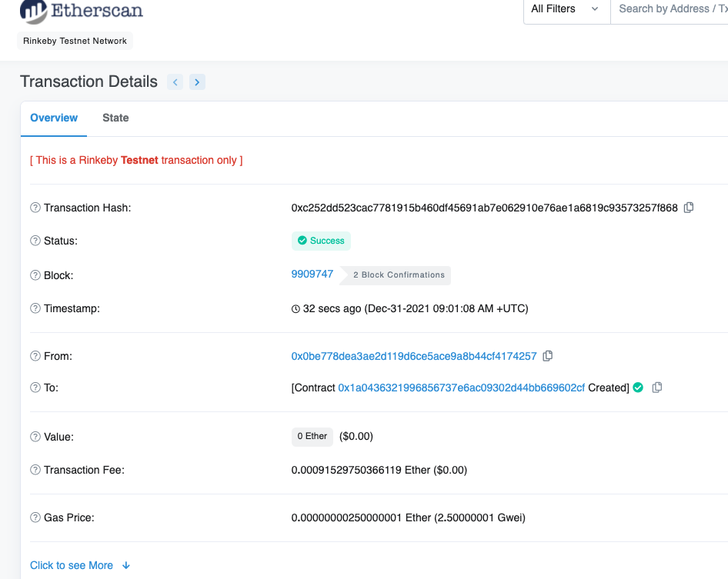Screen dimensions: 728x579
Task: Click the Rinkeby Testnet transaction only notice
Action: [x=136, y=160]
